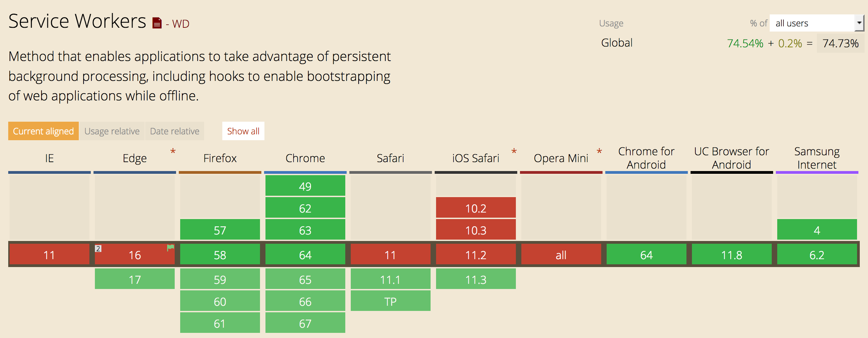Click the iOS Safari 11.2 cell
Viewport: 868px width, 338px height.
click(475, 254)
